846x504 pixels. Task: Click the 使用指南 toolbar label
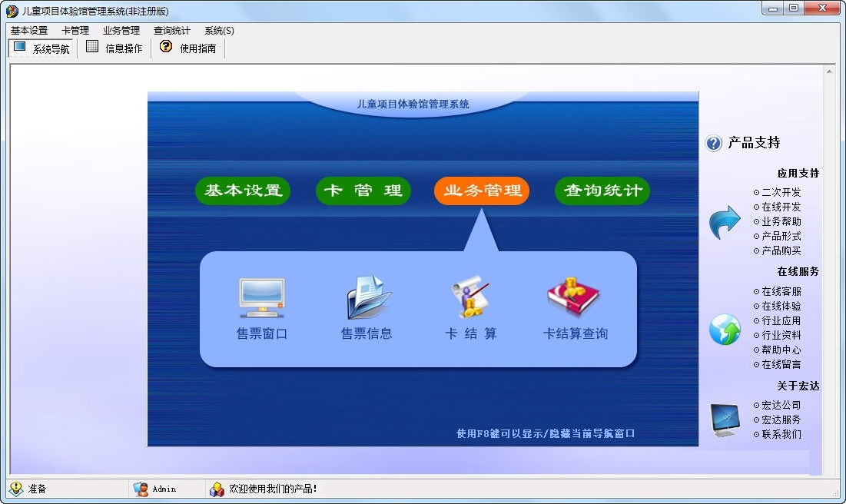coord(197,48)
